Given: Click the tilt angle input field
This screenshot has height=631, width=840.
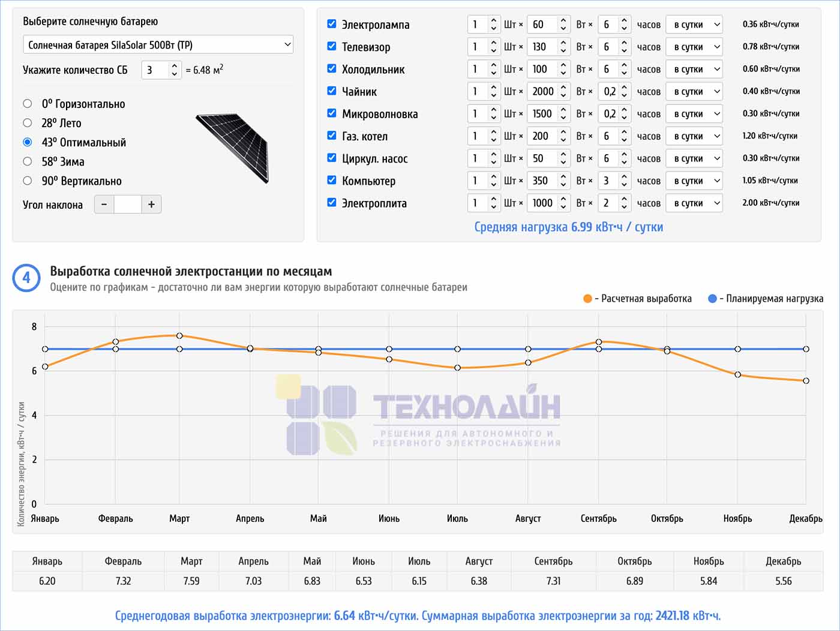Looking at the screenshot, I should coord(127,205).
